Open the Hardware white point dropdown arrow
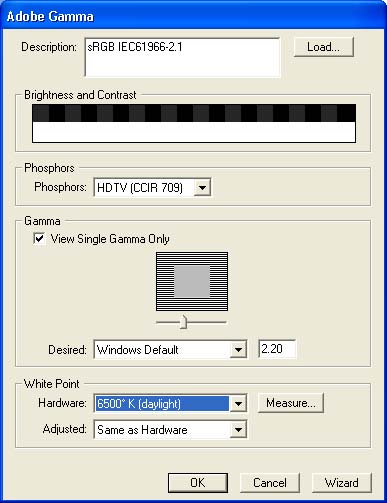 pyautogui.click(x=238, y=404)
